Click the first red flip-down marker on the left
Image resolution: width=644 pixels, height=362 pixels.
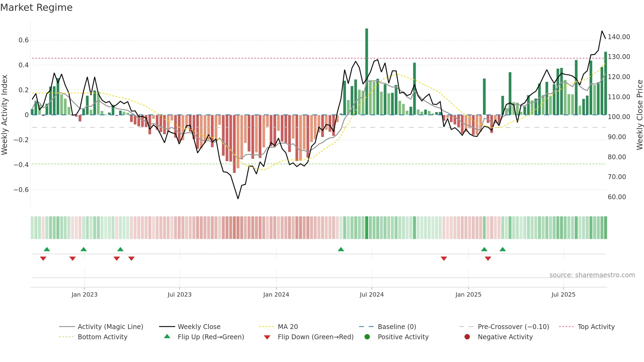43,258
